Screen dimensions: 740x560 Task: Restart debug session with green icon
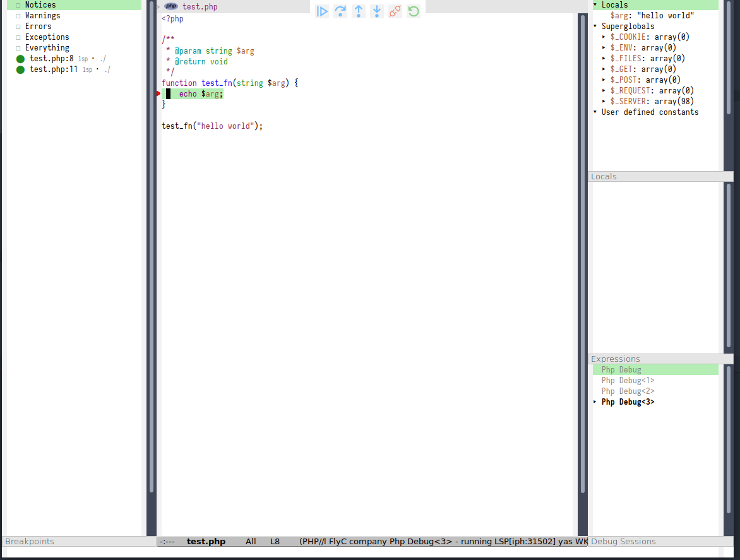click(414, 11)
